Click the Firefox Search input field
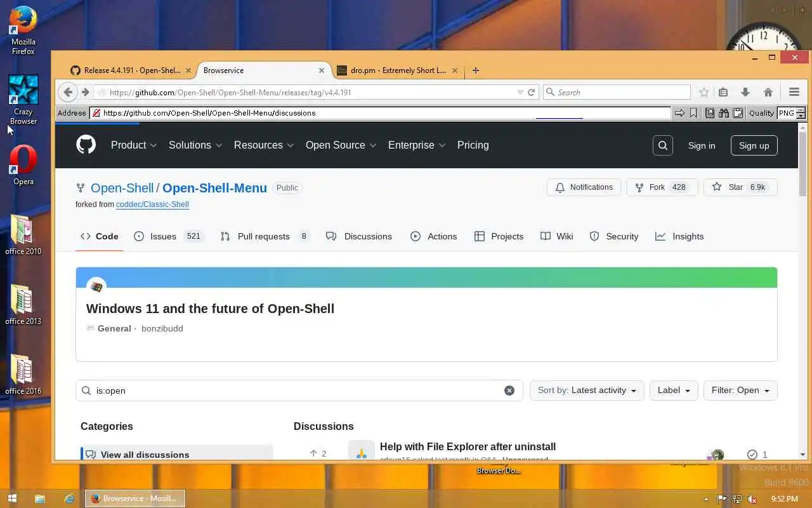 [617, 92]
